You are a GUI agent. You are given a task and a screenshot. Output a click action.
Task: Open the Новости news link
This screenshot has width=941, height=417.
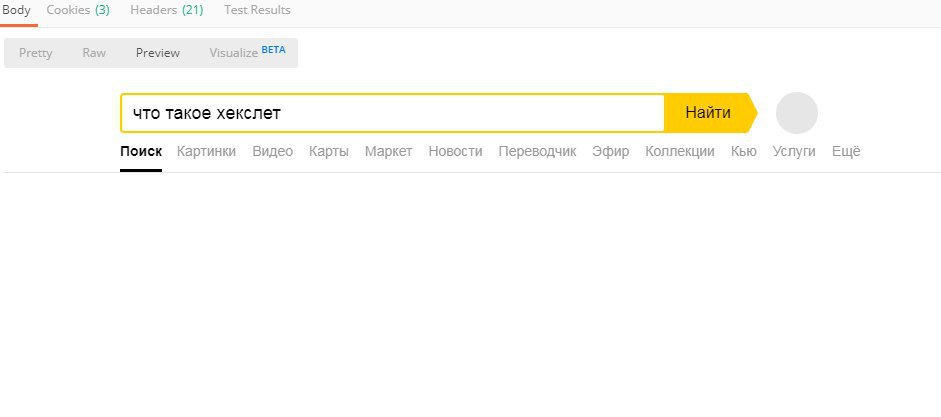[x=455, y=152]
